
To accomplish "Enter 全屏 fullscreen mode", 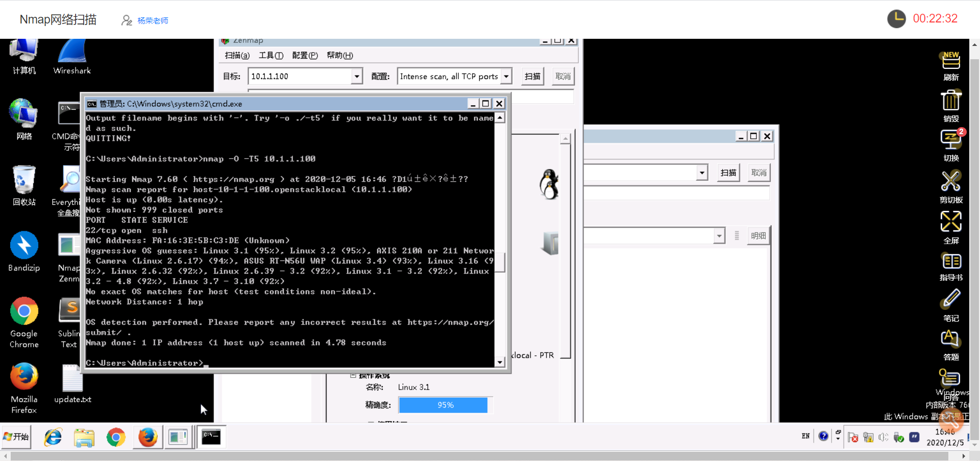I will click(x=951, y=228).
